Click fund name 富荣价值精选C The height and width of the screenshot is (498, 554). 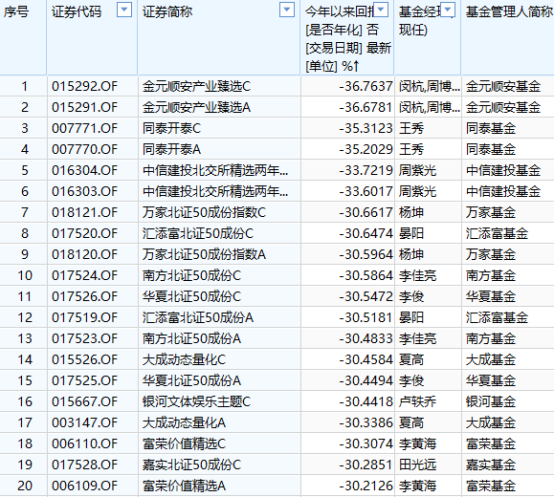click(184, 444)
